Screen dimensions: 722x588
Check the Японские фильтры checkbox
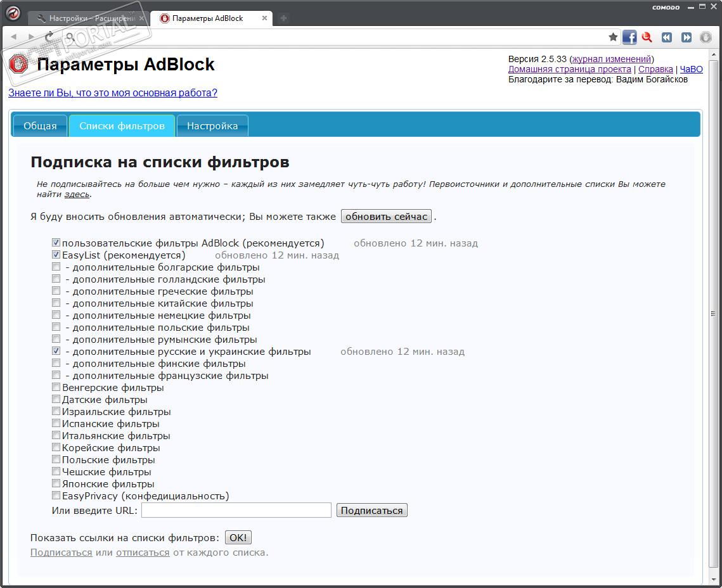coord(56,483)
